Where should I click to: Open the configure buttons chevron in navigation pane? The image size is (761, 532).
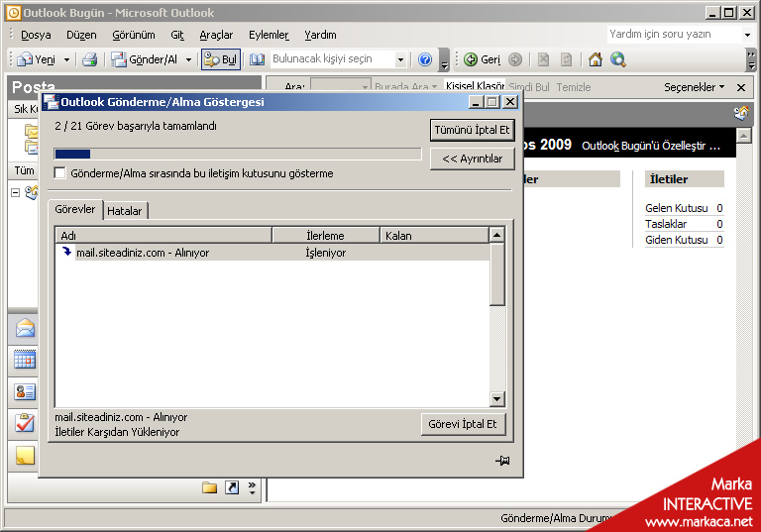(x=252, y=487)
